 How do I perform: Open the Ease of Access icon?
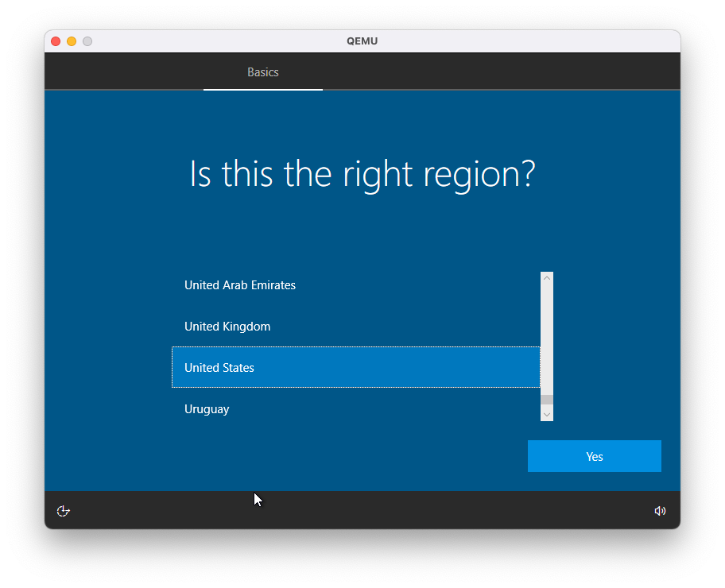[64, 511]
